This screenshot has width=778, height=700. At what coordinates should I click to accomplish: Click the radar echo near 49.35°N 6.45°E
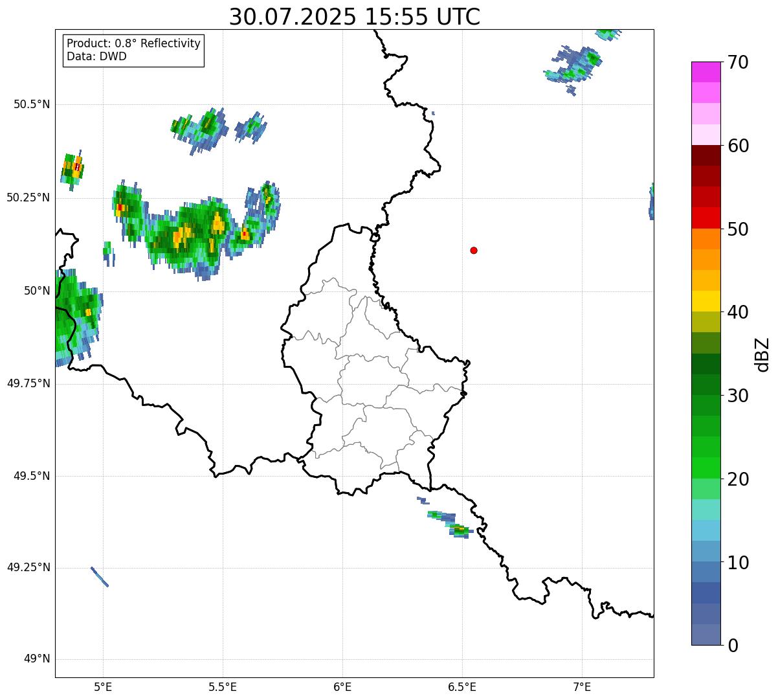point(450,523)
